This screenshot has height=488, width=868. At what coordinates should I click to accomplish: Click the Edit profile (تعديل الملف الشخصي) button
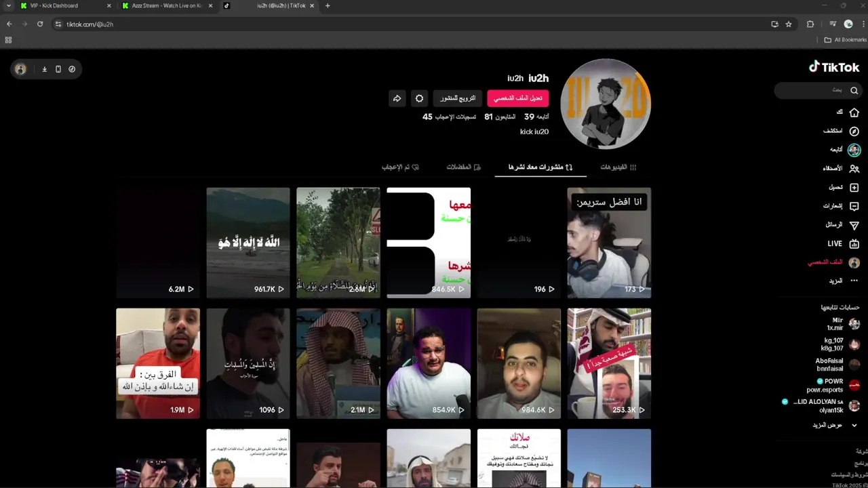point(517,98)
